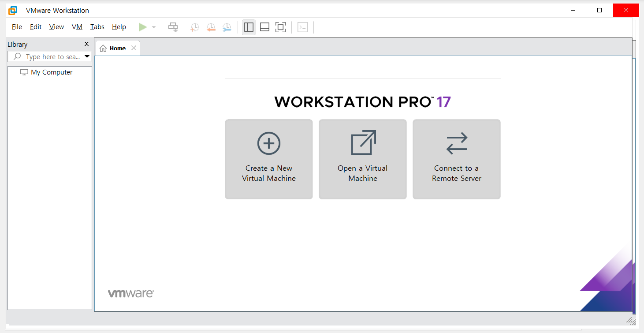Open the Help menu

pyautogui.click(x=119, y=27)
